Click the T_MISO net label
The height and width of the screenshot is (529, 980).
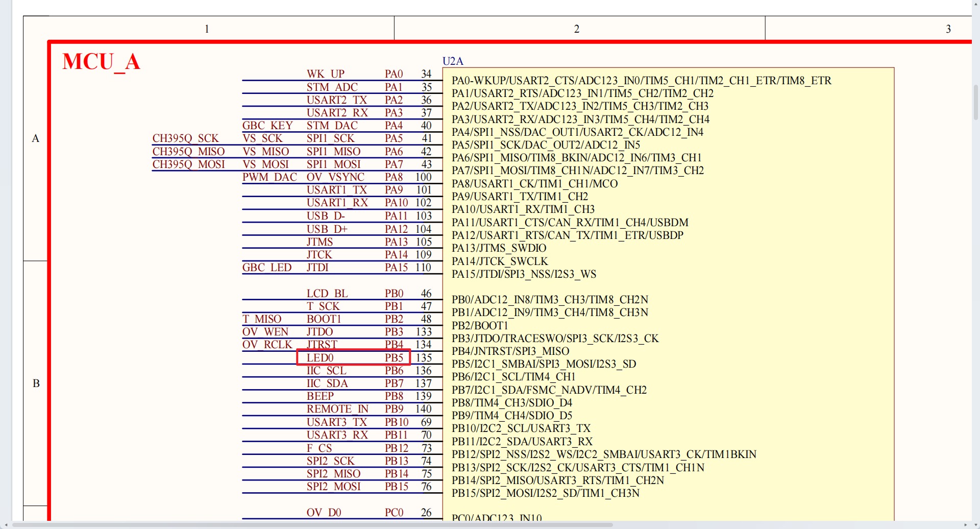(262, 319)
